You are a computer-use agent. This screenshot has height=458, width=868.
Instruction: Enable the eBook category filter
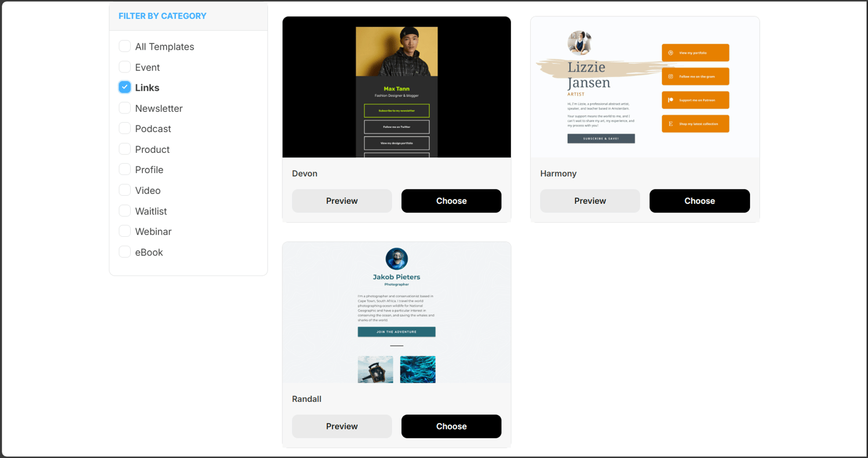[x=124, y=252]
